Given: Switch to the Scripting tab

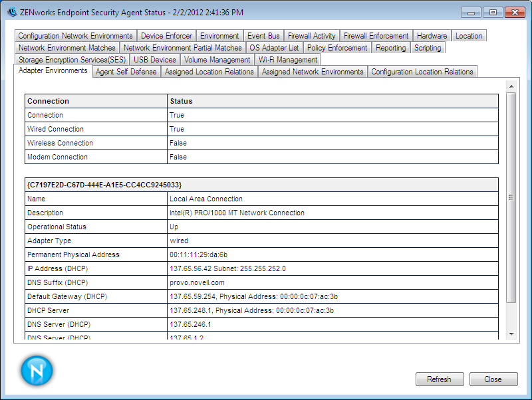Looking at the screenshot, I should point(428,48).
